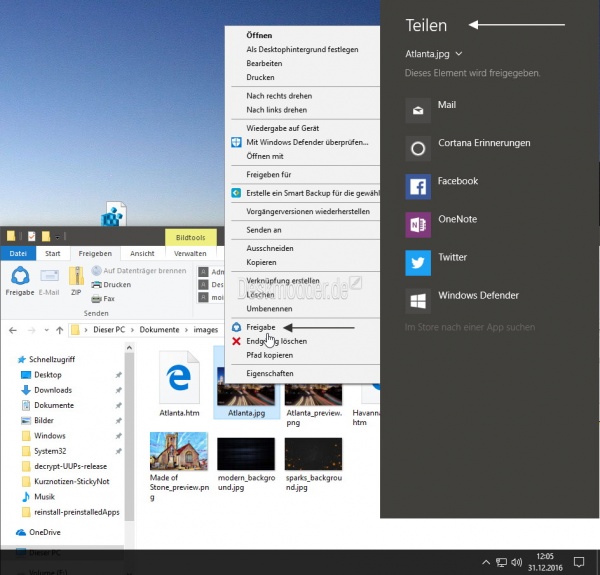Choose Freigabe in the context menu

pyautogui.click(x=261, y=327)
